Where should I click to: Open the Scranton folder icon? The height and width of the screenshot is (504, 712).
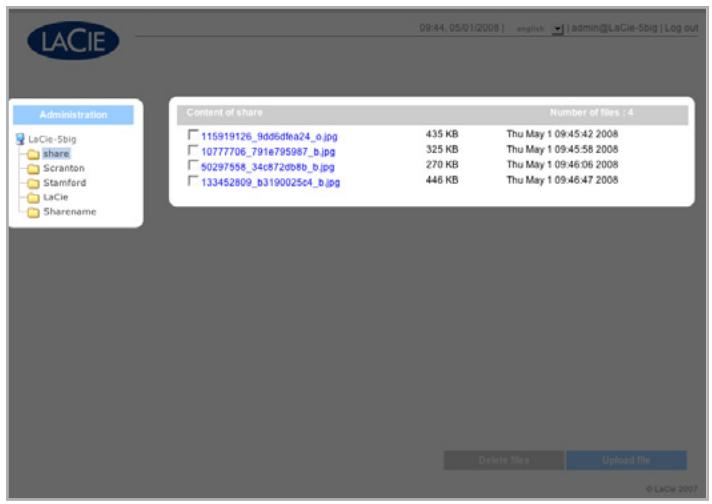[33, 169]
